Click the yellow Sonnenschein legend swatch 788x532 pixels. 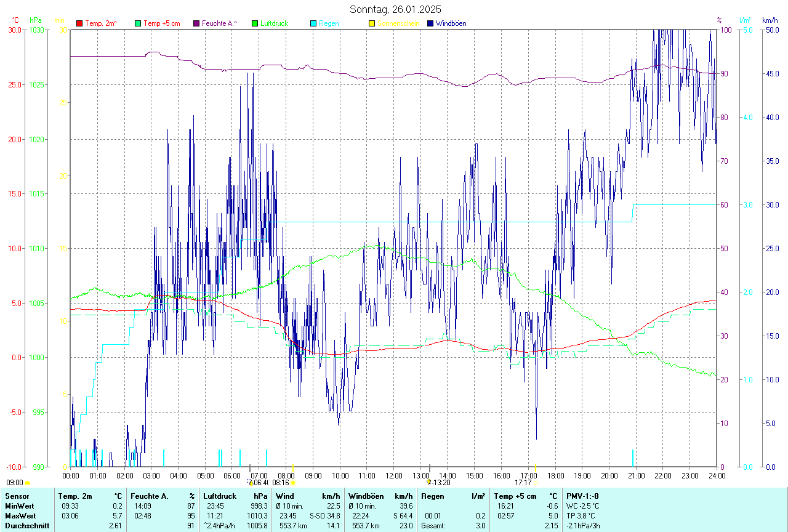pyautogui.click(x=372, y=23)
